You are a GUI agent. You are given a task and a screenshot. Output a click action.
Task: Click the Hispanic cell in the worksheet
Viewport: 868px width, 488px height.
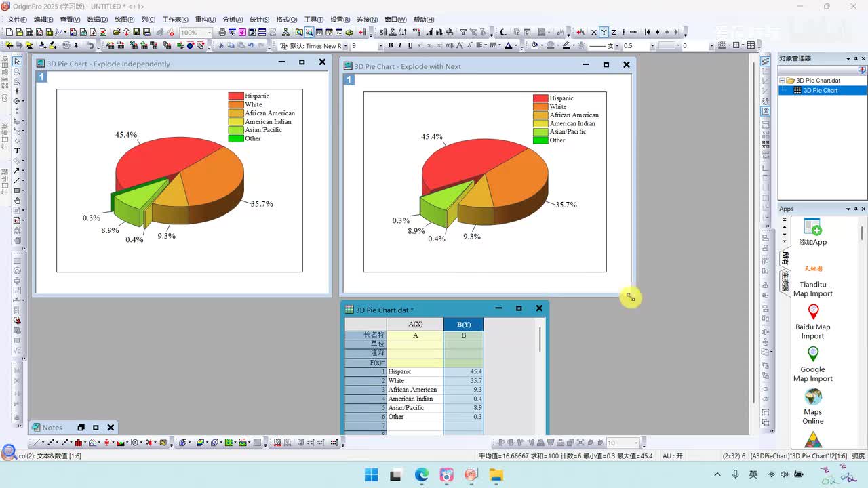click(415, 371)
